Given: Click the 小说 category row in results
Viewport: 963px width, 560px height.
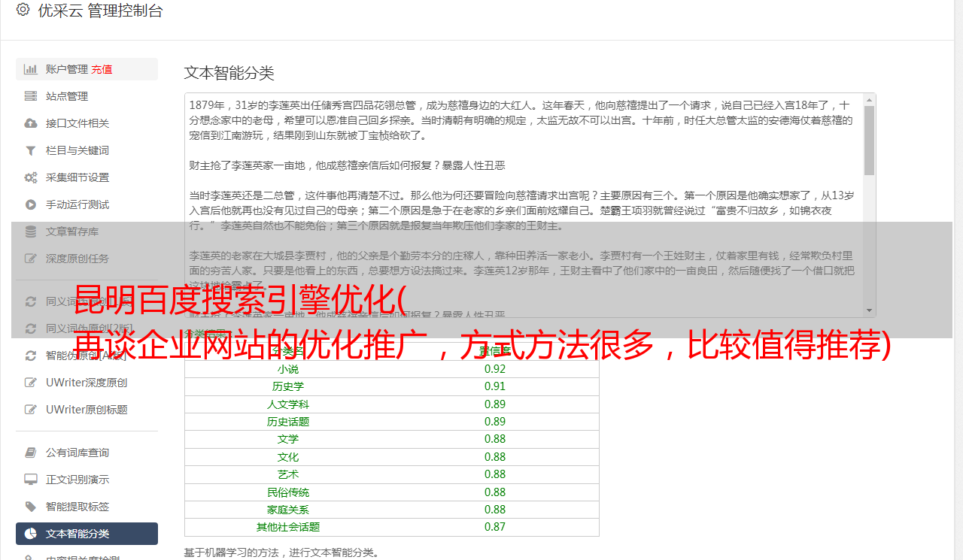Looking at the screenshot, I should click(392, 369).
